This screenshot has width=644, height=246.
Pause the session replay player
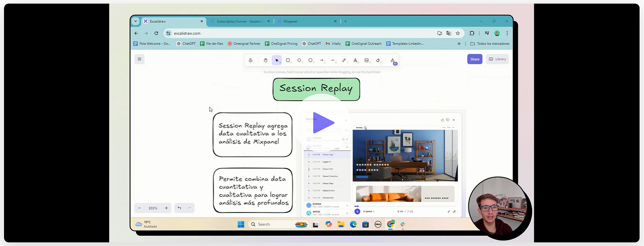pyautogui.click(x=357, y=212)
